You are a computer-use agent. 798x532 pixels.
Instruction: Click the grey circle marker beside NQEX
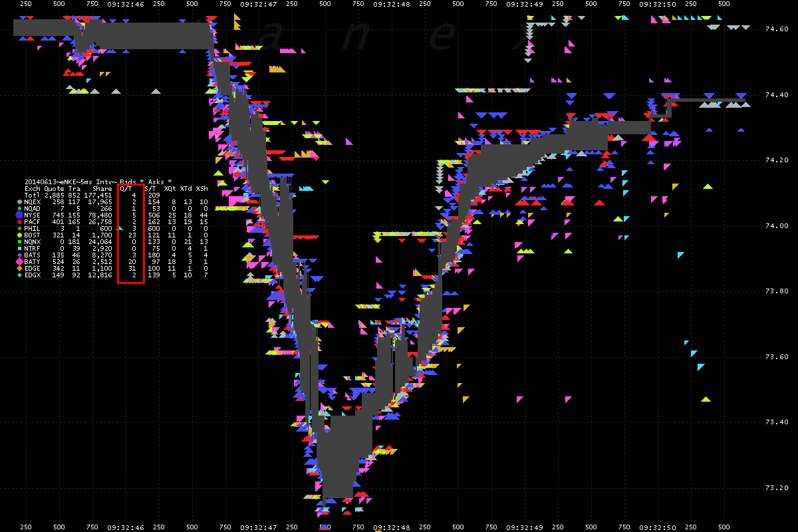click(x=19, y=201)
